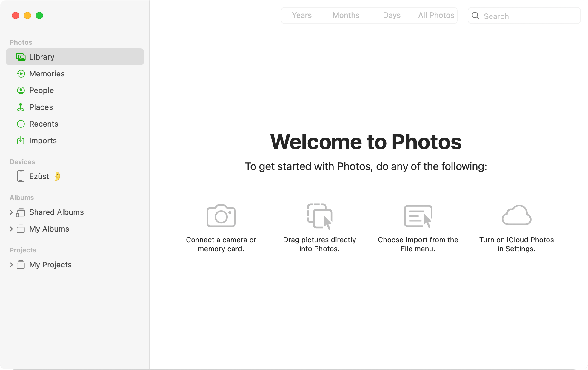Screen dimensions: 588x370
Task: Minimize the window with yellow button
Action: click(x=27, y=16)
